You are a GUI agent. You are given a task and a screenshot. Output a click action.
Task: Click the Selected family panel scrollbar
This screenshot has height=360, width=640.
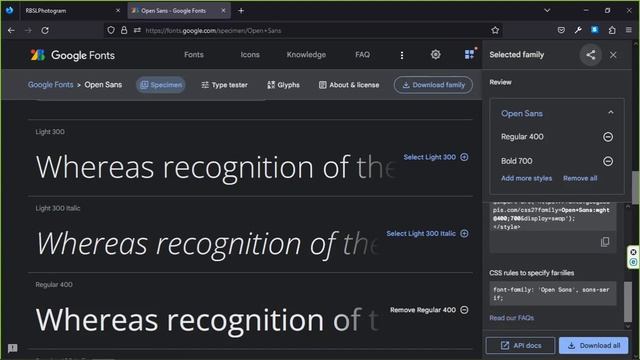click(x=628, y=302)
